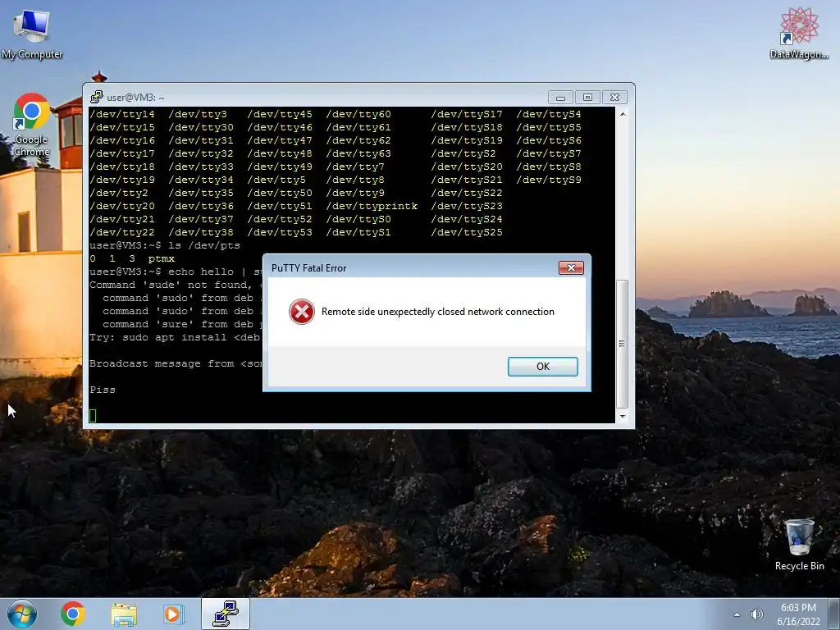Click the terminal scrollbar down arrow
840x630 pixels.
[x=623, y=416]
